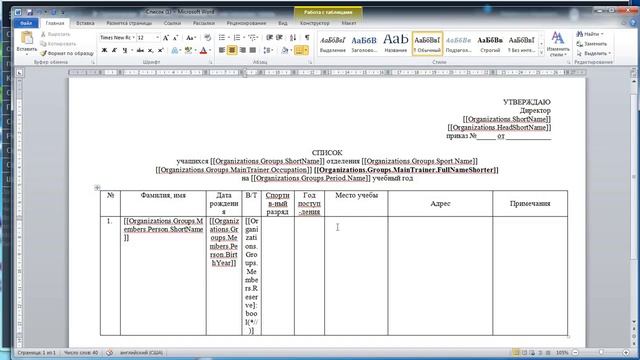Apply text highlight color marker
Image resolution: width=640 pixels, height=360 pixels.
188,50
